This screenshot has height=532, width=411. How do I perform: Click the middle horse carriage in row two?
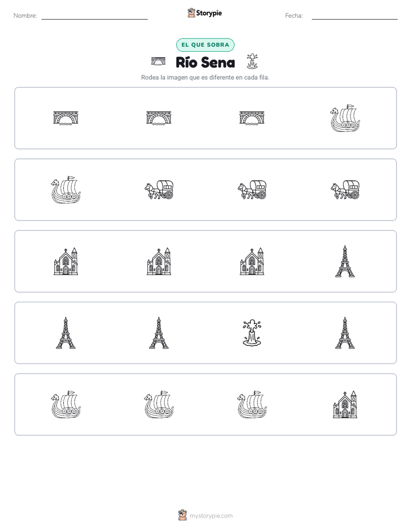pos(252,189)
